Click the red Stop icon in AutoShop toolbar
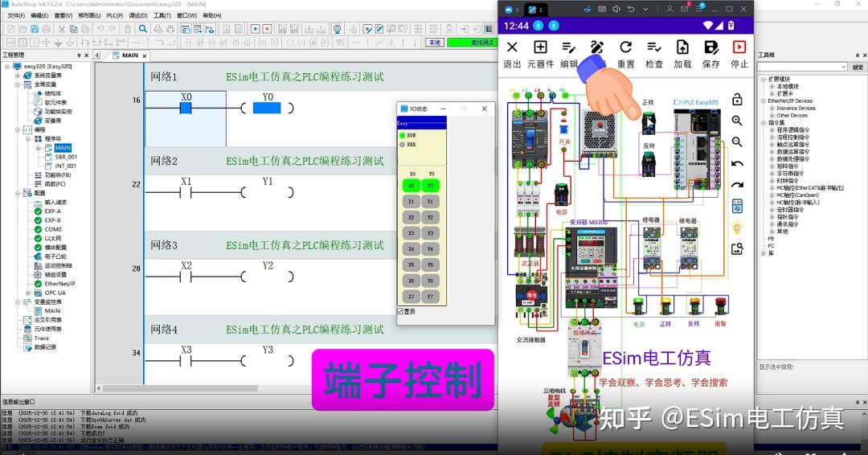The image size is (868, 455). point(267,29)
